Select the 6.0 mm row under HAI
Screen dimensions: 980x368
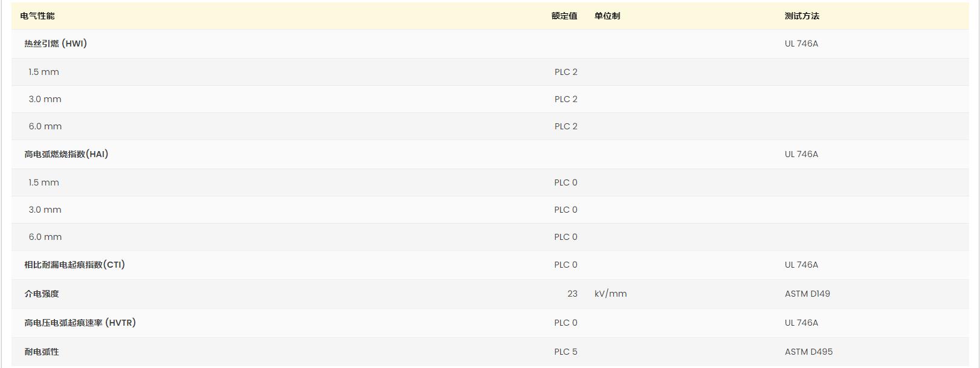coord(490,237)
